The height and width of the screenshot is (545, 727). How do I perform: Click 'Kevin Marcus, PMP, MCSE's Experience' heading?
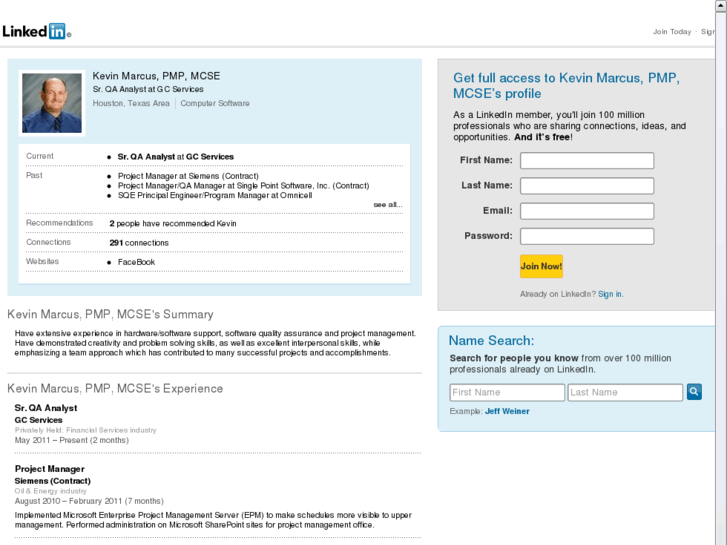115,389
